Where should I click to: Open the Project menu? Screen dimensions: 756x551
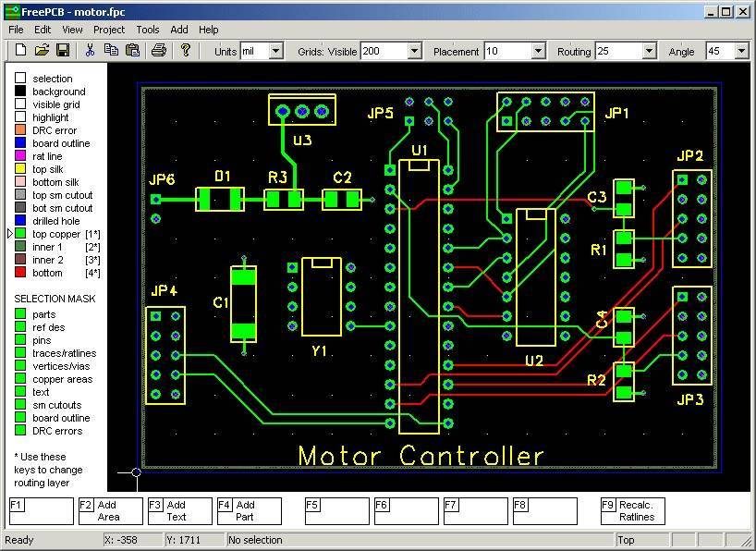click(x=108, y=30)
